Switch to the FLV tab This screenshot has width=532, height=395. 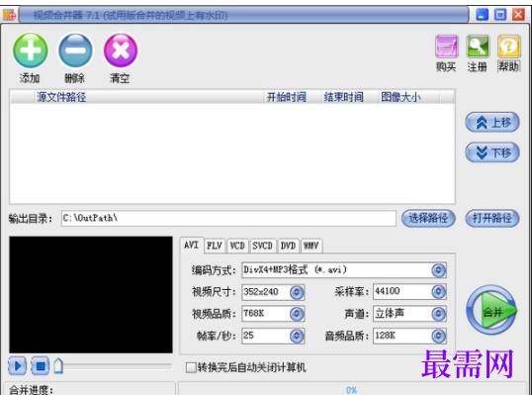(x=215, y=246)
